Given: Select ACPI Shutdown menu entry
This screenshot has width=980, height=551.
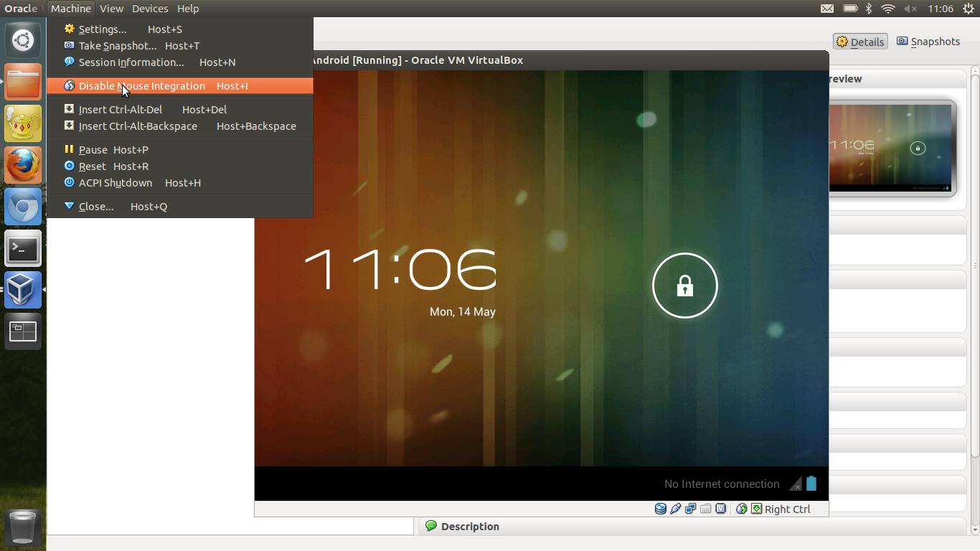Looking at the screenshot, I should (116, 183).
